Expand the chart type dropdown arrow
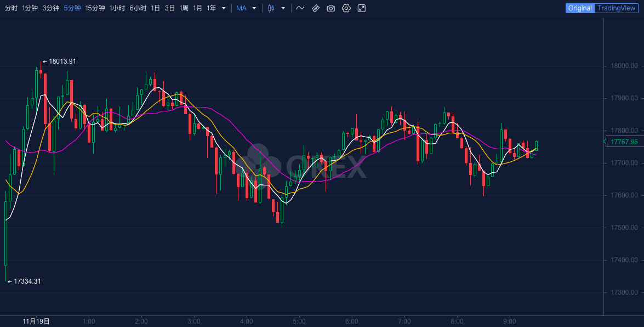Screen dimensions: 644x327 coord(283,8)
